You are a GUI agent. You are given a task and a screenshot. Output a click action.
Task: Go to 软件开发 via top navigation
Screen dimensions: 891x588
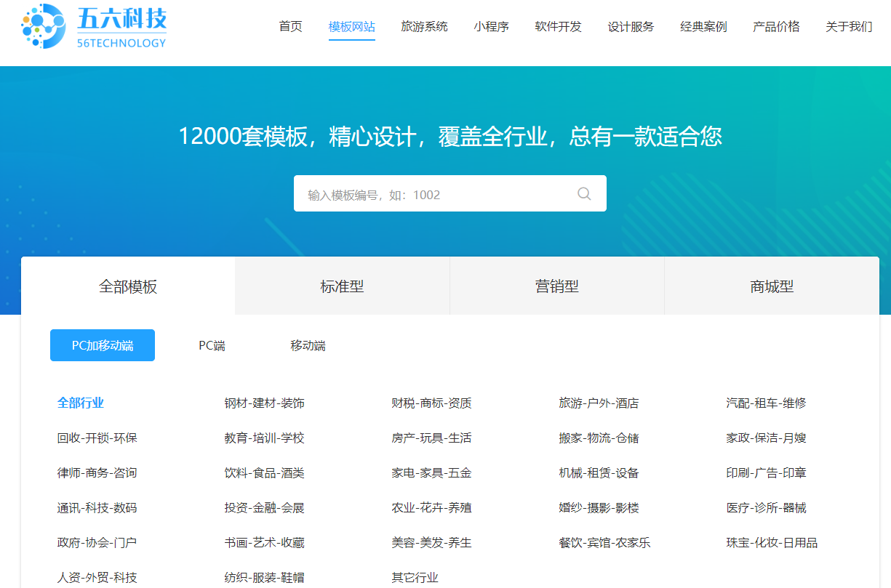coord(557,26)
